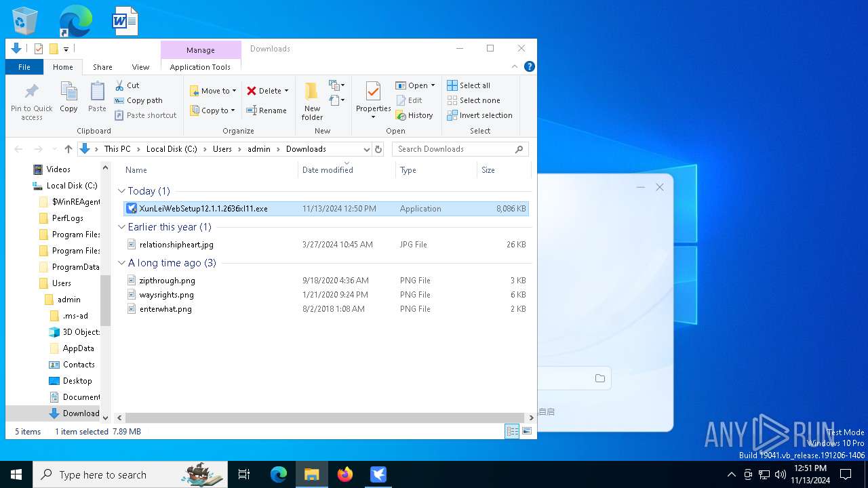Image resolution: width=868 pixels, height=488 pixels.
Task: Open Firefox from the taskbar
Action: click(x=345, y=474)
